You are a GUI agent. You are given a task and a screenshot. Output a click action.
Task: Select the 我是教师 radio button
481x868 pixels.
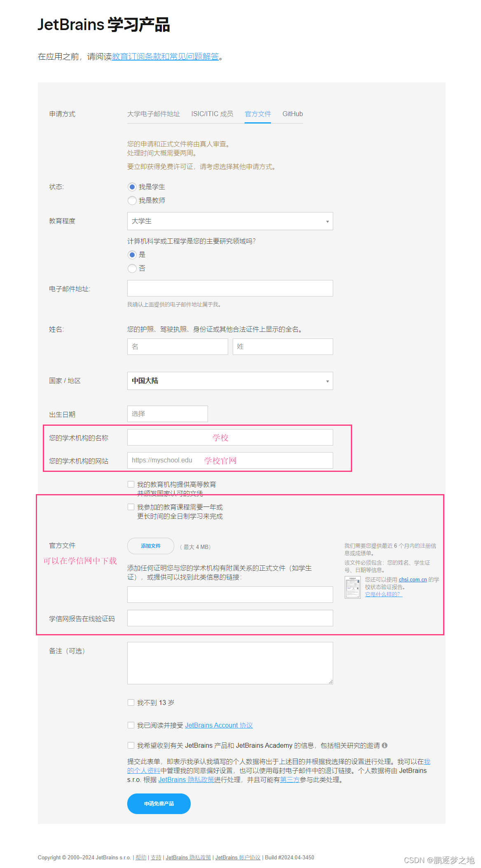click(x=132, y=201)
